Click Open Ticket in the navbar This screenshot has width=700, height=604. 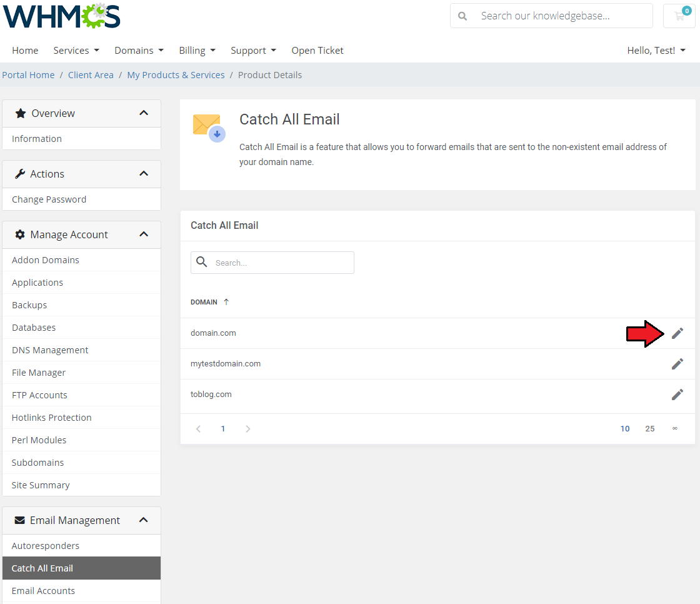click(317, 51)
